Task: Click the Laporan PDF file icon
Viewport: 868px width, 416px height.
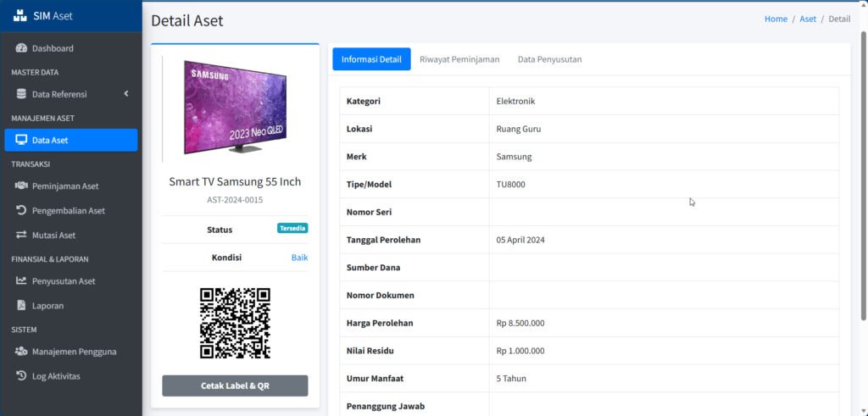Action: pos(21,305)
